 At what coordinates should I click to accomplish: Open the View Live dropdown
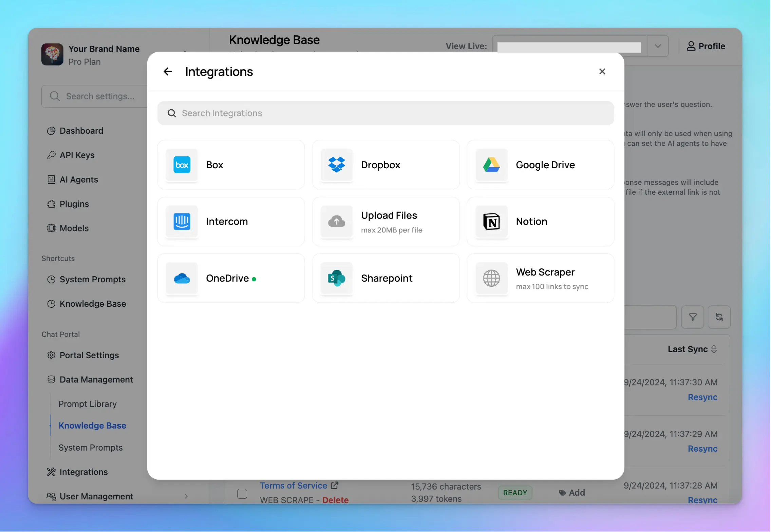[658, 46]
